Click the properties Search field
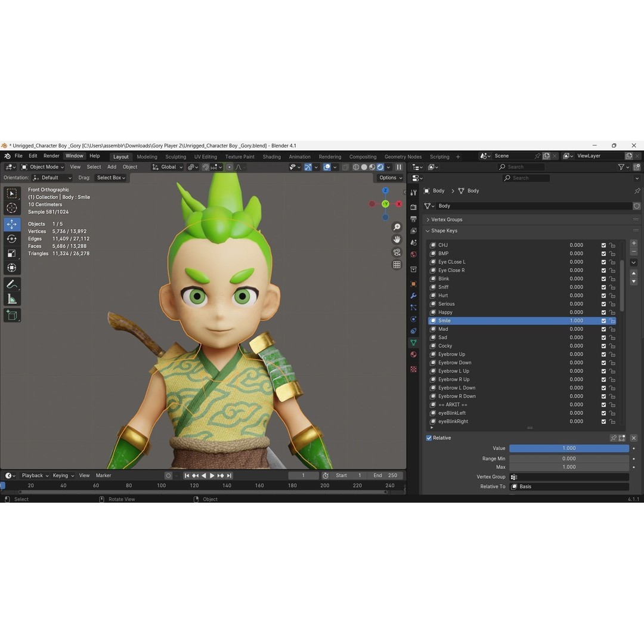This screenshot has height=644, width=644. click(x=526, y=178)
